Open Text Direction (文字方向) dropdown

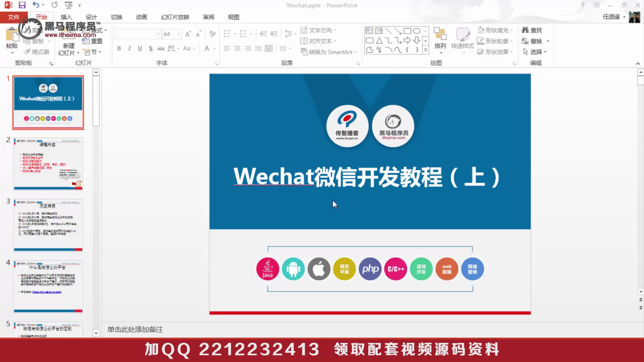318,30
